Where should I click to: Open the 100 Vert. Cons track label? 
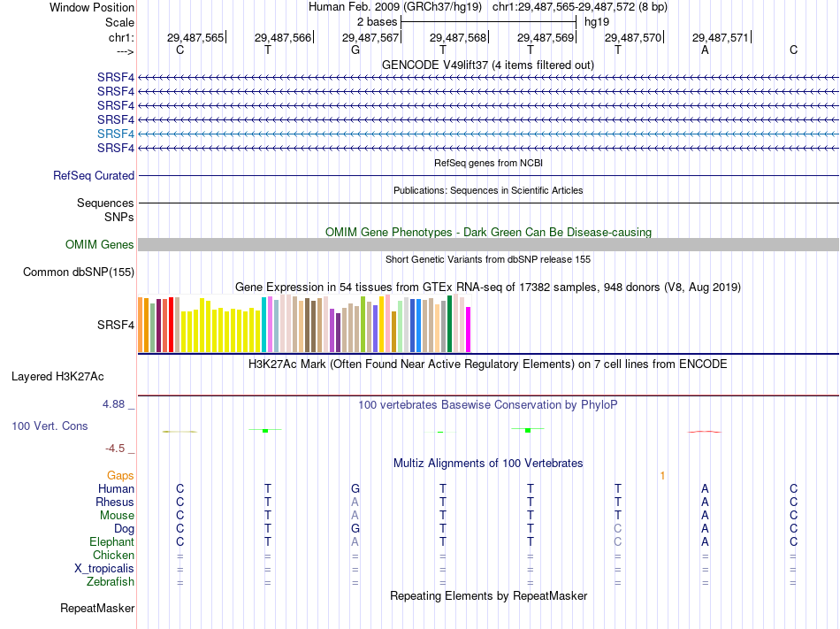click(x=50, y=426)
